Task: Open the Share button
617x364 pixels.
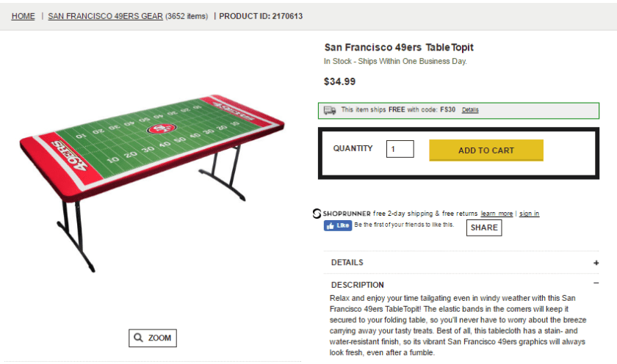Action: 484,227
